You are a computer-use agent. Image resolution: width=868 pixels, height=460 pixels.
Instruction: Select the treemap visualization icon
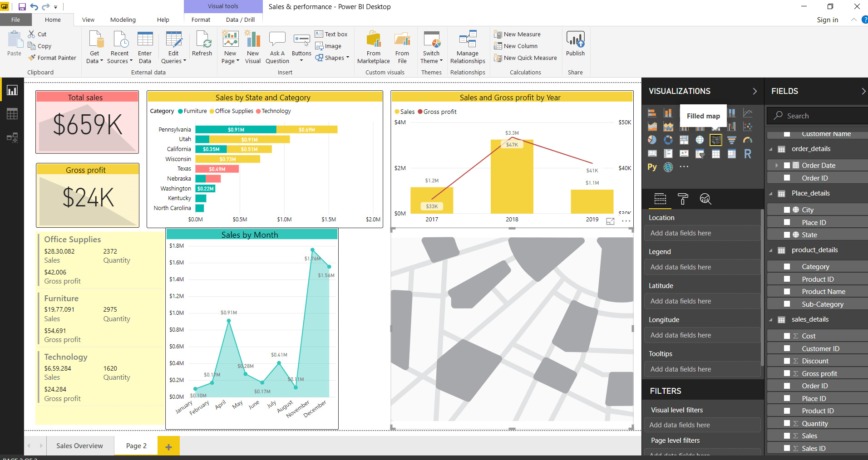click(x=684, y=140)
